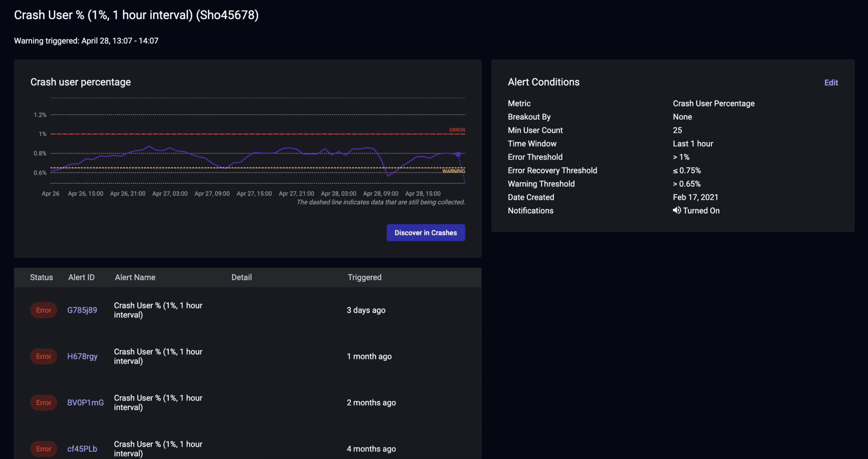Click the Alert Name column header

coord(135,277)
